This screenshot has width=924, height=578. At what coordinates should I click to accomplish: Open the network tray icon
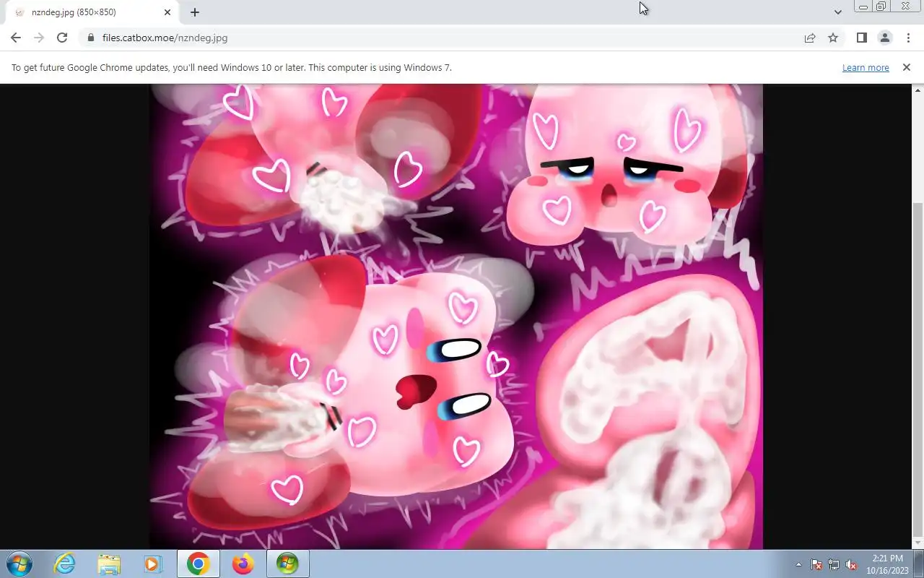(834, 564)
